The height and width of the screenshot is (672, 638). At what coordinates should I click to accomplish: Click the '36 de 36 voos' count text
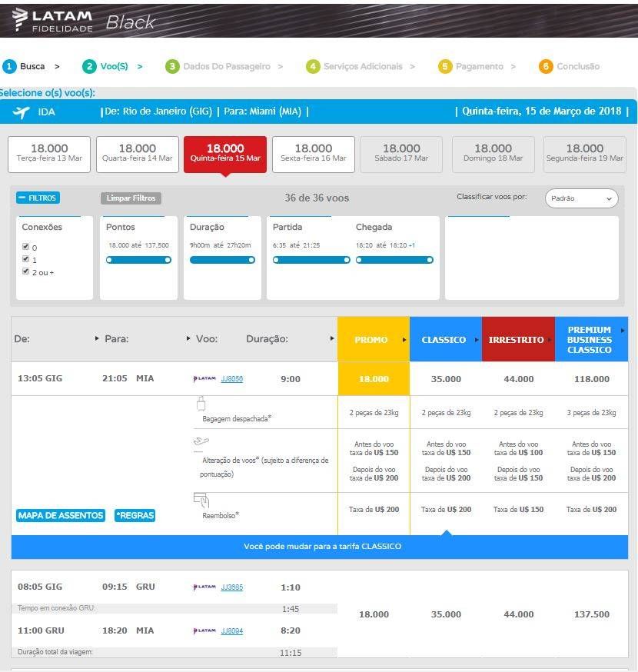[317, 198]
